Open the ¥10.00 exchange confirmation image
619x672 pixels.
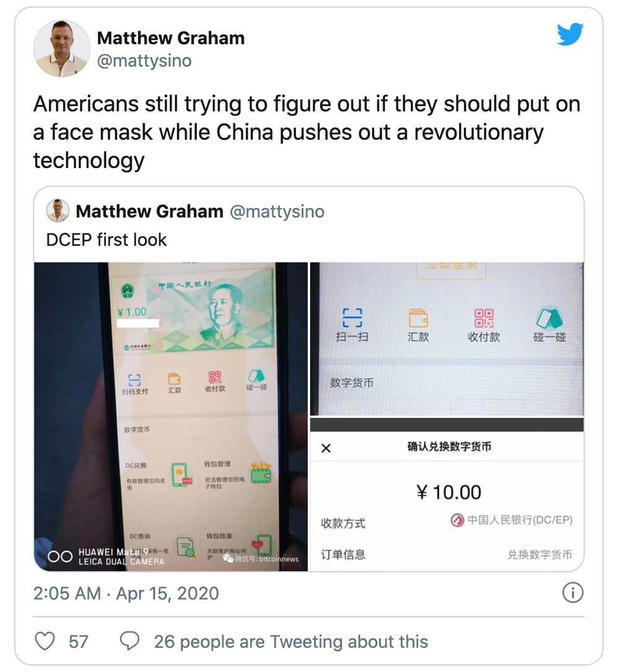(447, 496)
